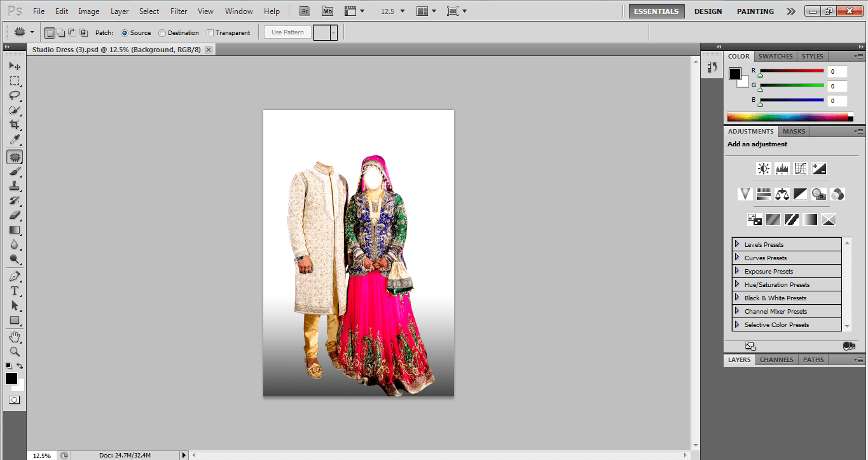This screenshot has width=868, height=460.
Task: Reset default foreground and background colors
Action: click(x=9, y=366)
